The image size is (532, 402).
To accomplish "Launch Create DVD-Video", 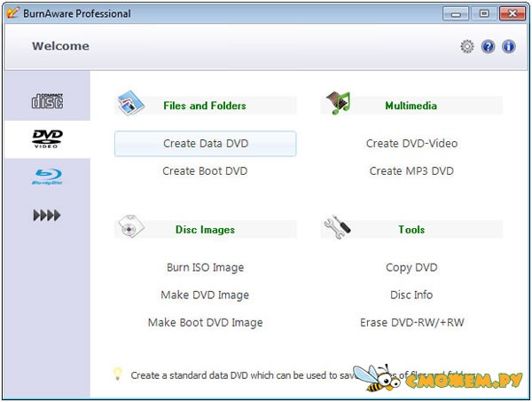I will coord(412,144).
